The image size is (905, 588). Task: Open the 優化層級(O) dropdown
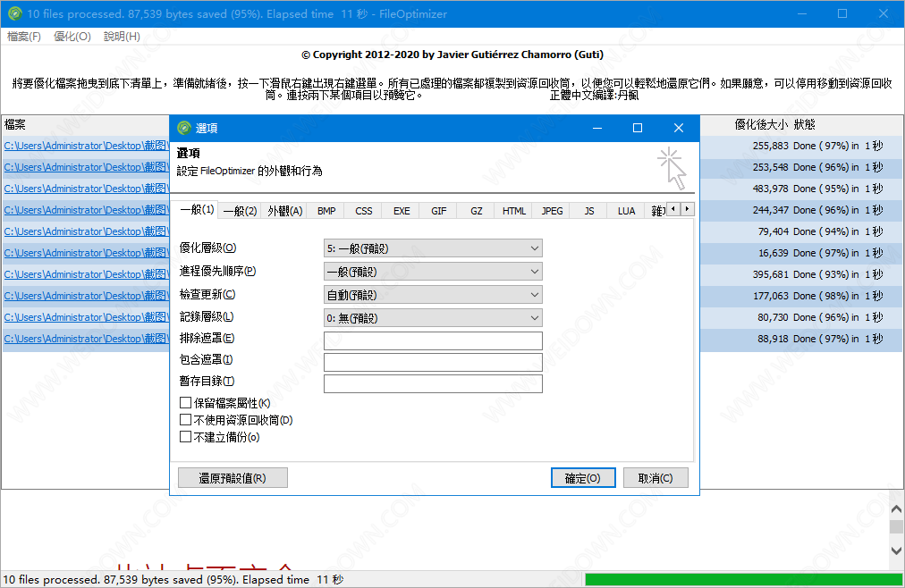[x=433, y=248]
